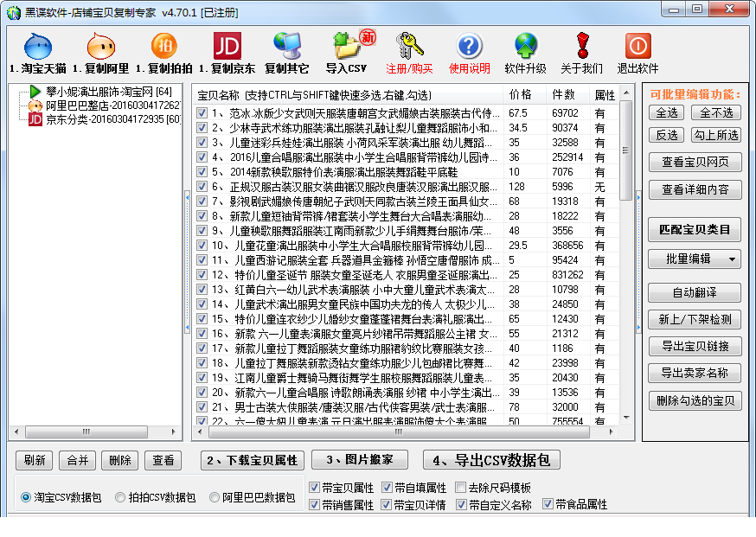The image size is (756, 537).
Task: Open the 导入CSV folder icon
Action: [347, 47]
